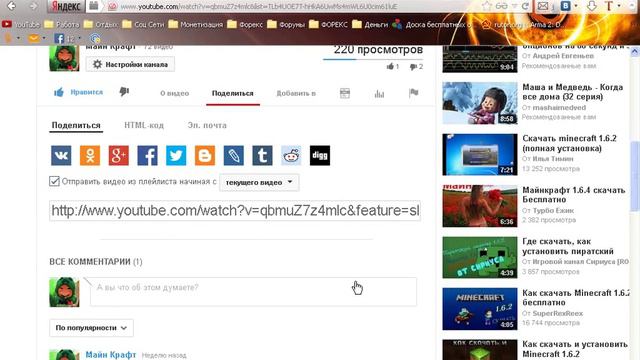
Task: Share video via Digg icon
Action: tap(320, 156)
